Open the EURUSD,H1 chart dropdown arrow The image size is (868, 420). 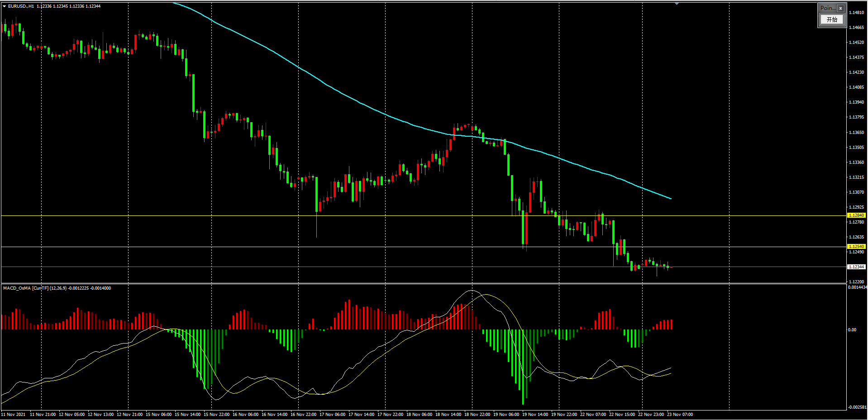click(x=5, y=6)
